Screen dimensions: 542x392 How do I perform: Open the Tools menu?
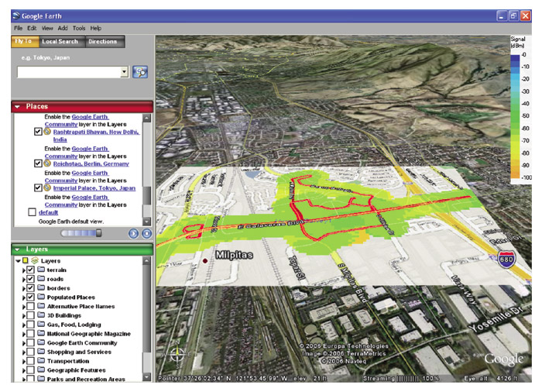(x=79, y=28)
